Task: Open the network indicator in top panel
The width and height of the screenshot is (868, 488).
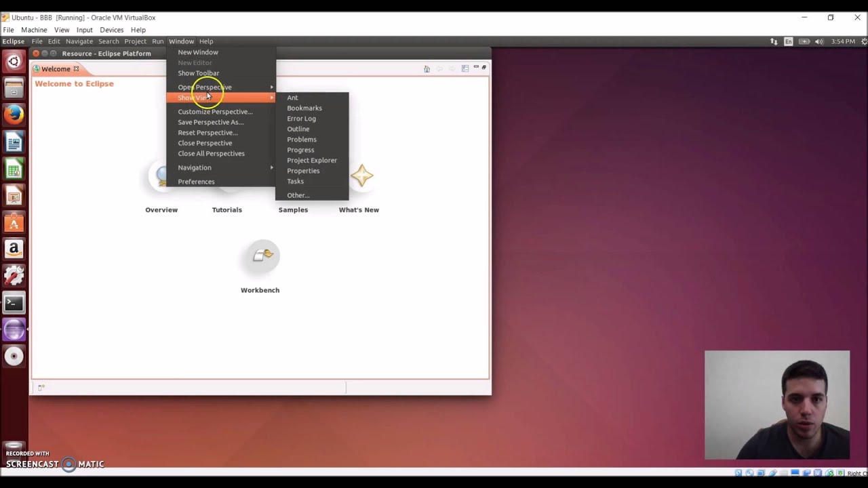Action: (x=774, y=41)
